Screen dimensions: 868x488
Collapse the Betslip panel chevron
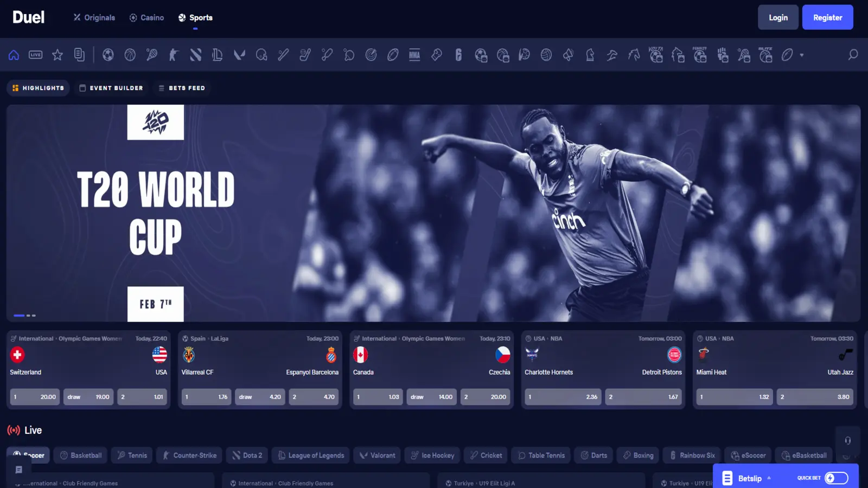[x=770, y=478]
